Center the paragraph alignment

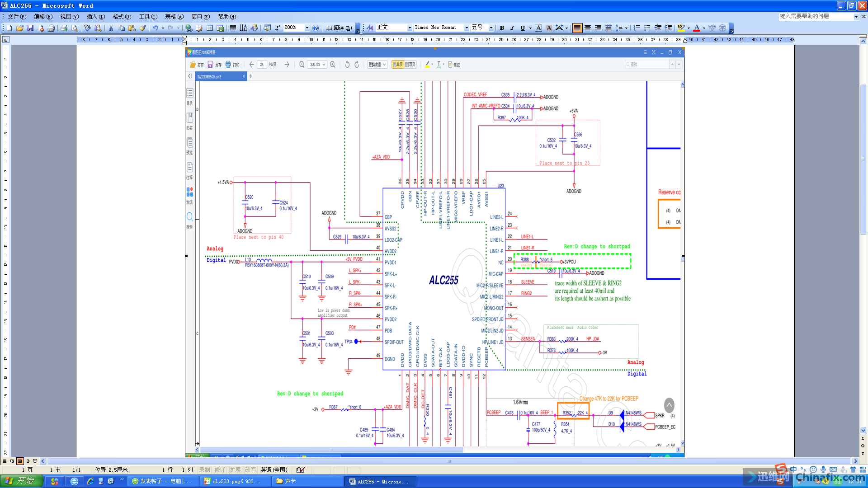588,28
